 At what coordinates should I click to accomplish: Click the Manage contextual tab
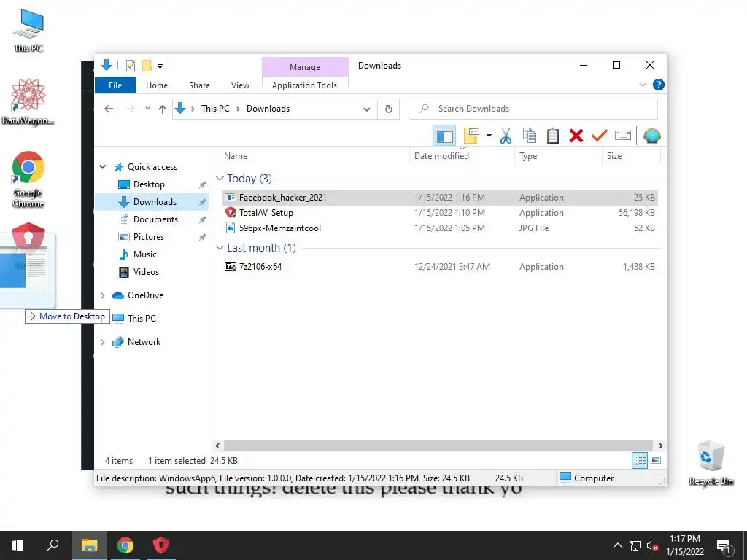pyautogui.click(x=305, y=67)
